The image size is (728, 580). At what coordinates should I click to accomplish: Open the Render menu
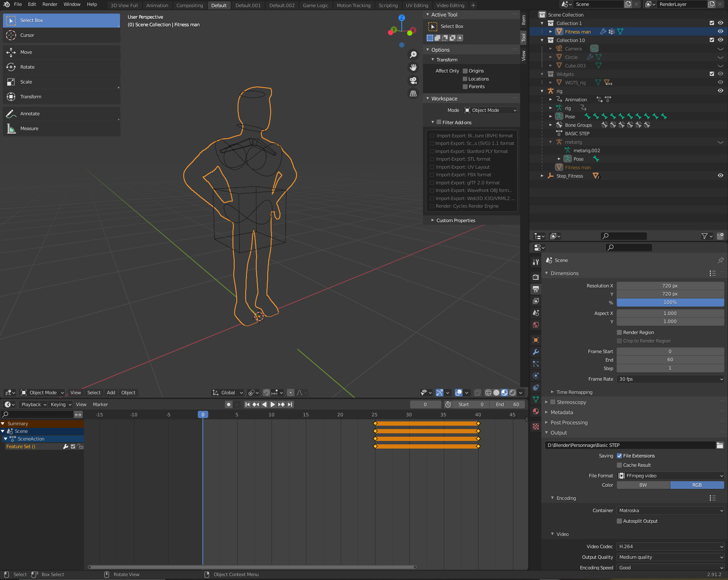tap(50, 4)
